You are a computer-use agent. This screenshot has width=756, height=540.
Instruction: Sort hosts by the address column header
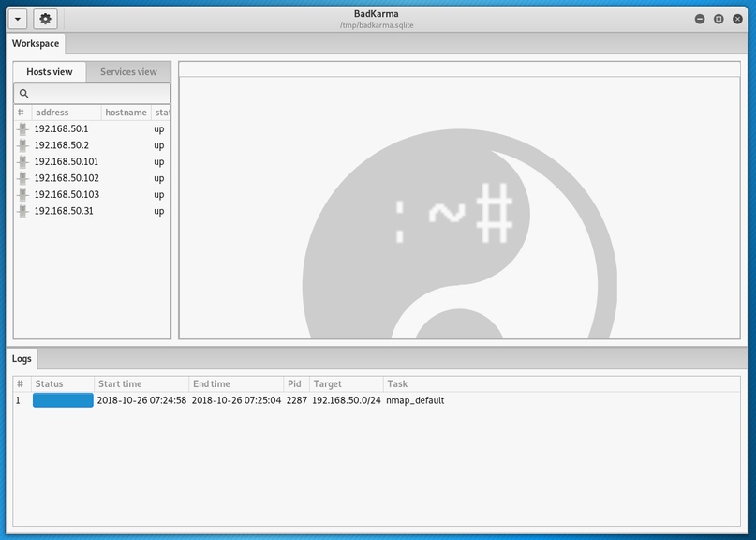click(x=66, y=112)
